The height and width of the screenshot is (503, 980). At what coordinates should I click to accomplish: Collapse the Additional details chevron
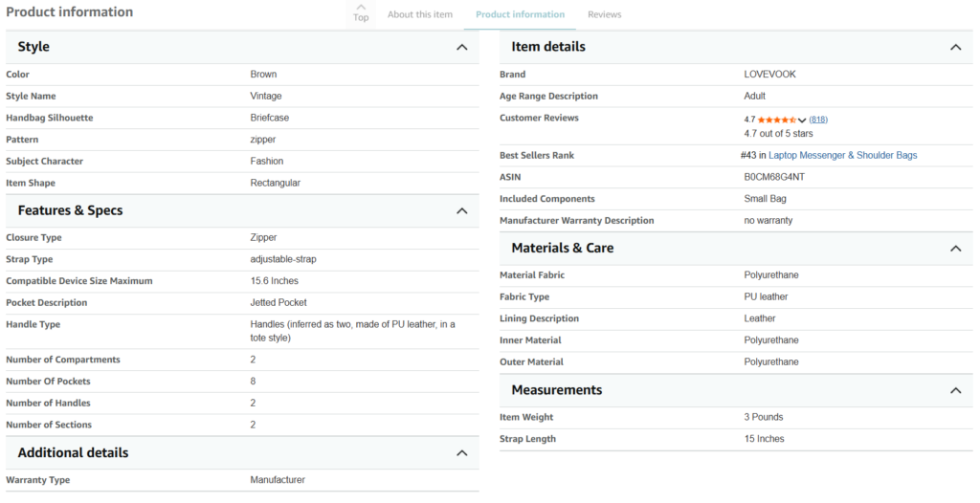(x=462, y=453)
